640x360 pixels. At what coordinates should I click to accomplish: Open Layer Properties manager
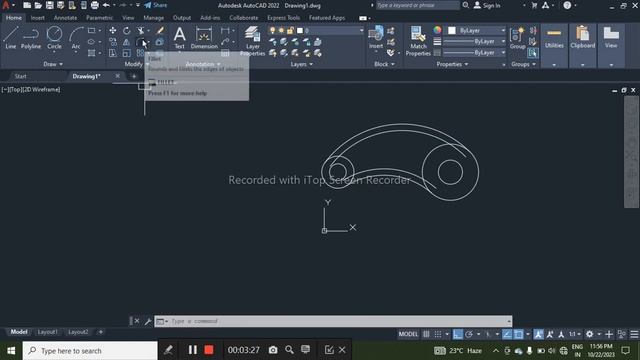(x=253, y=41)
